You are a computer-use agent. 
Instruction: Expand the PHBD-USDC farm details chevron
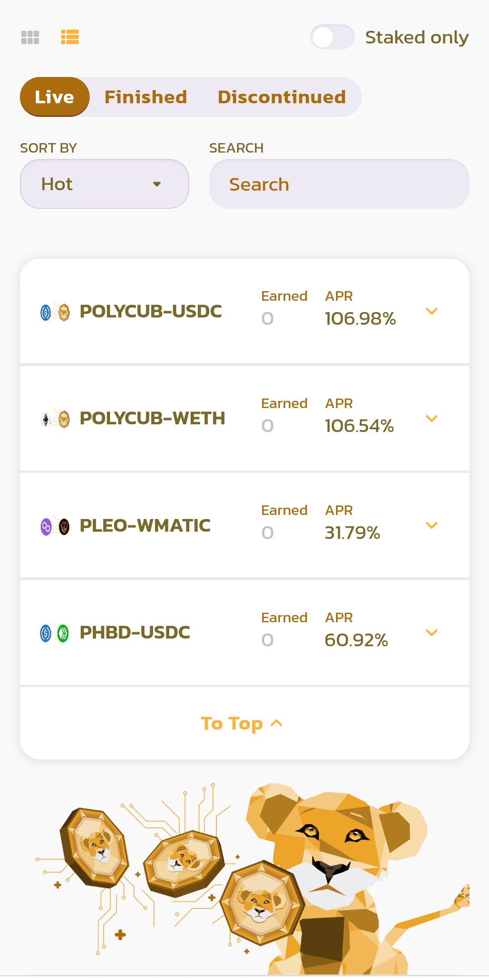432,633
